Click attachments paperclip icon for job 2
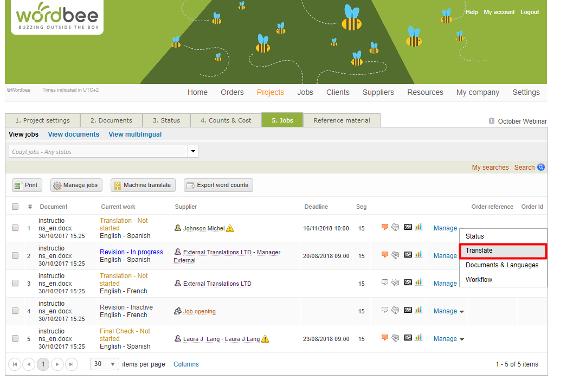The width and height of the screenshot is (573, 392). coord(395,255)
